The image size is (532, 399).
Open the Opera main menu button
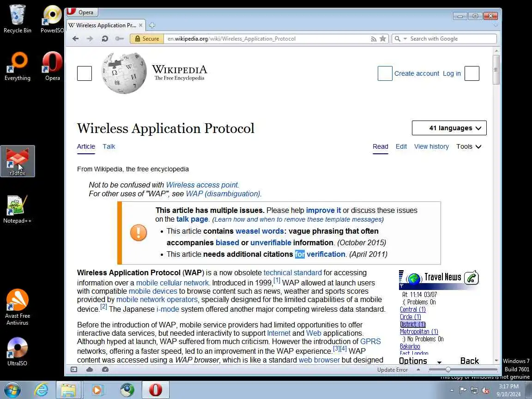82,12
